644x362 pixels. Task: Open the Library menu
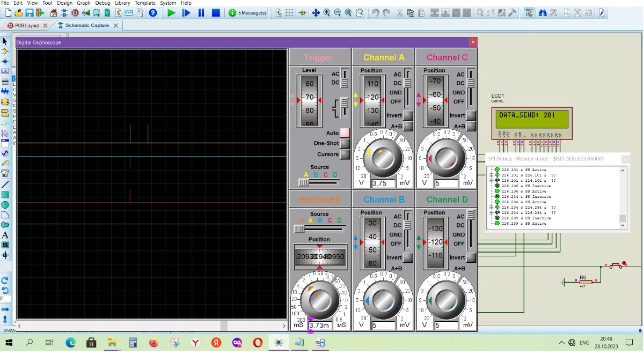[122, 3]
